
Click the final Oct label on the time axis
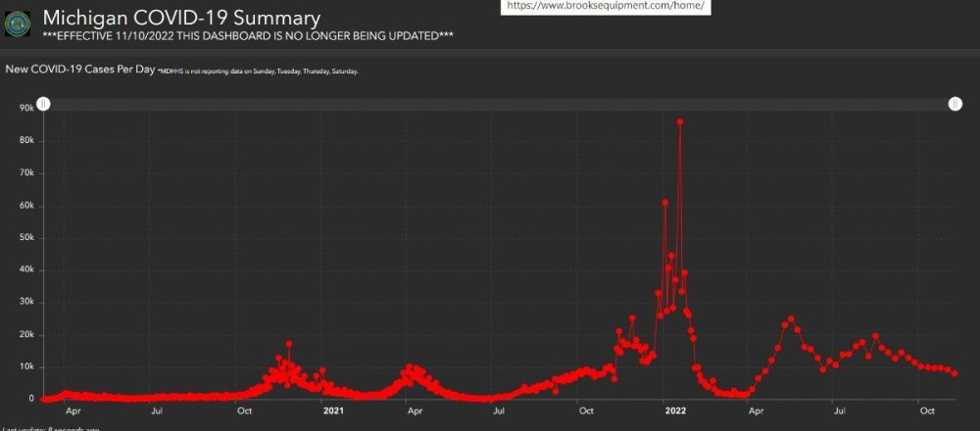coord(919,411)
